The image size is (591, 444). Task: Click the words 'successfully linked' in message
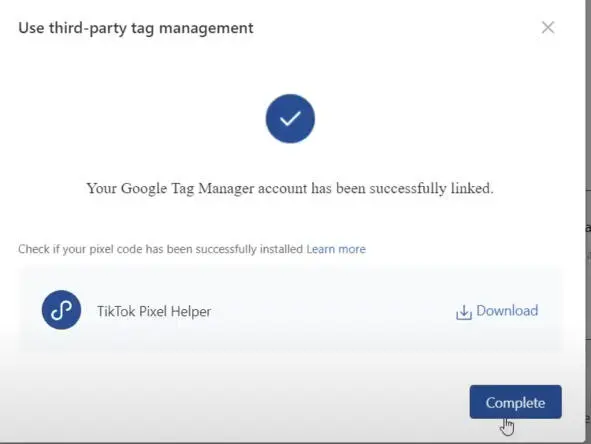pos(431,188)
